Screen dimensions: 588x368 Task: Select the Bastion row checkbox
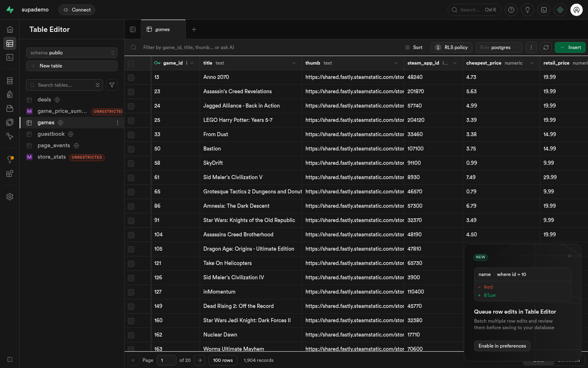pyautogui.click(x=131, y=149)
